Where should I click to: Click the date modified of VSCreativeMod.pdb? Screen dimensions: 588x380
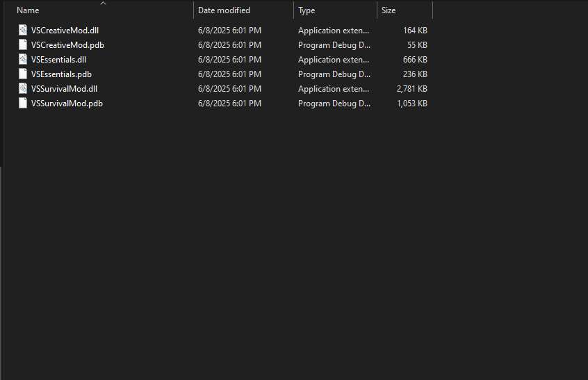point(229,45)
